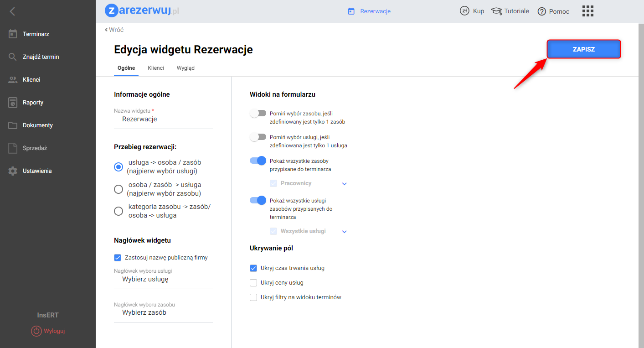Expand the 'Wszystkie usługi' dropdown arrow
The width and height of the screenshot is (644, 348).
pos(345,232)
